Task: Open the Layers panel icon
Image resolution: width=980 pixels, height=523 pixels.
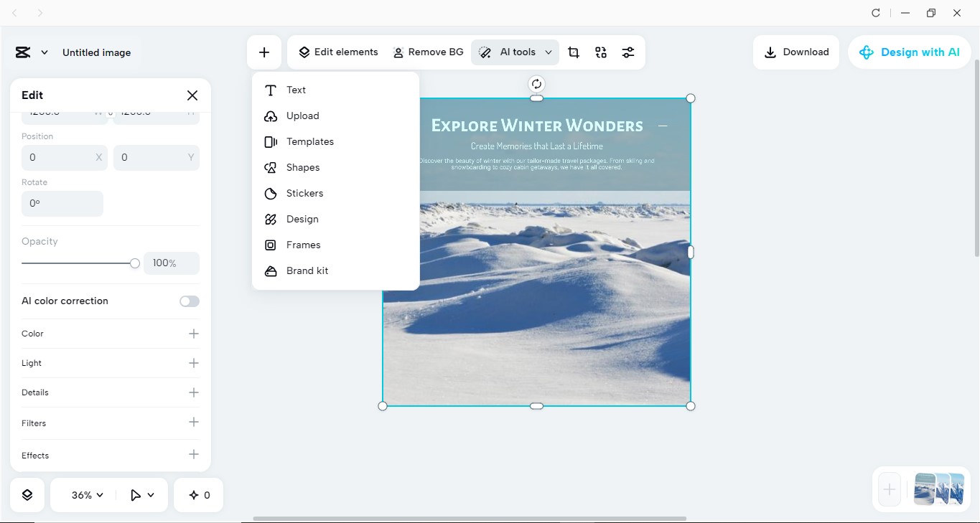Action: pos(27,494)
